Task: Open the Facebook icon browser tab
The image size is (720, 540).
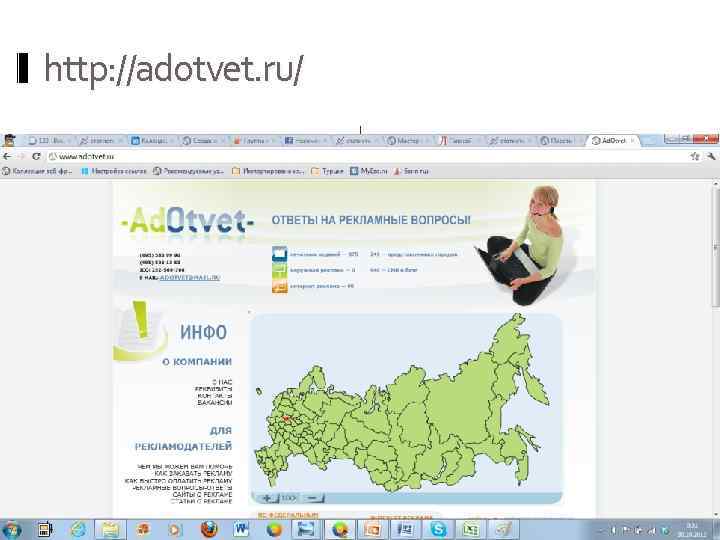Action: click(305, 141)
